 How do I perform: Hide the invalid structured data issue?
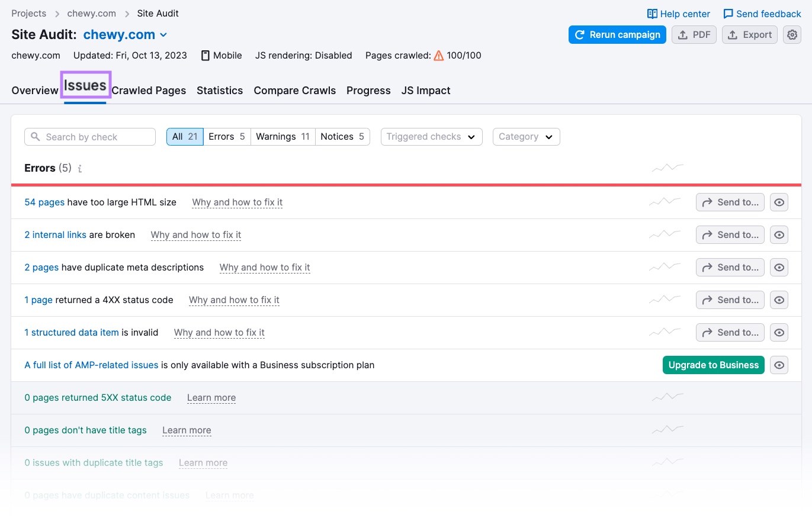779,333
